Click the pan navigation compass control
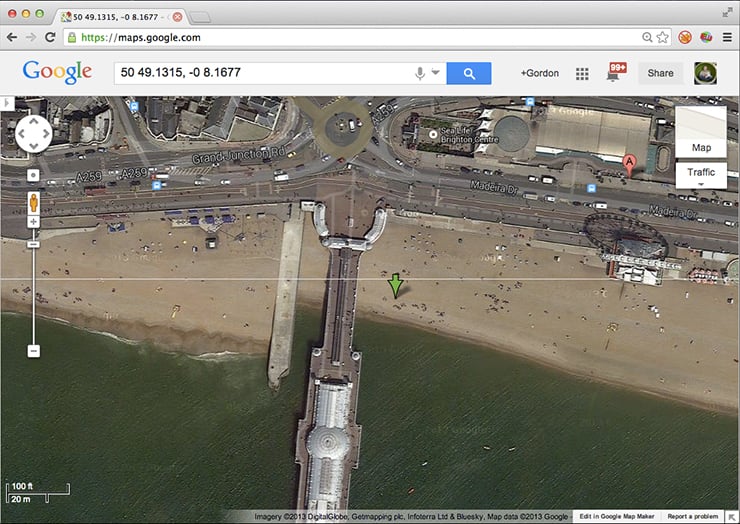Screen dimensions: 740x524 (33, 133)
